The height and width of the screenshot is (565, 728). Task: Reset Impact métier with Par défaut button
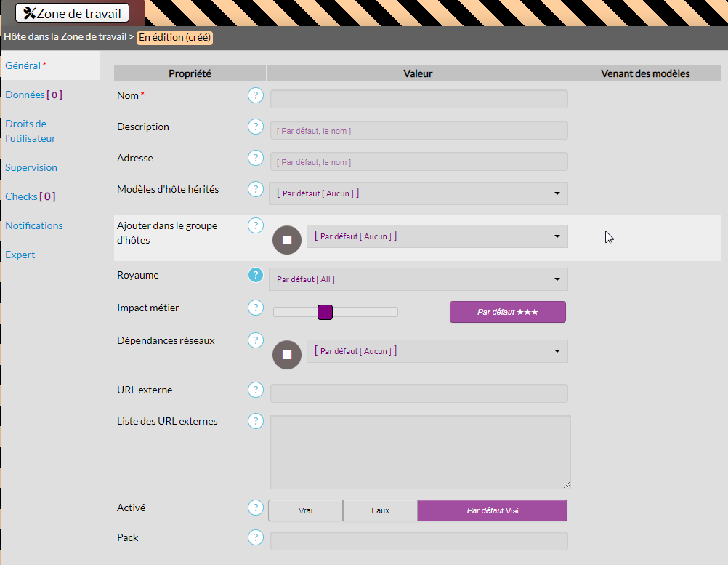click(507, 312)
